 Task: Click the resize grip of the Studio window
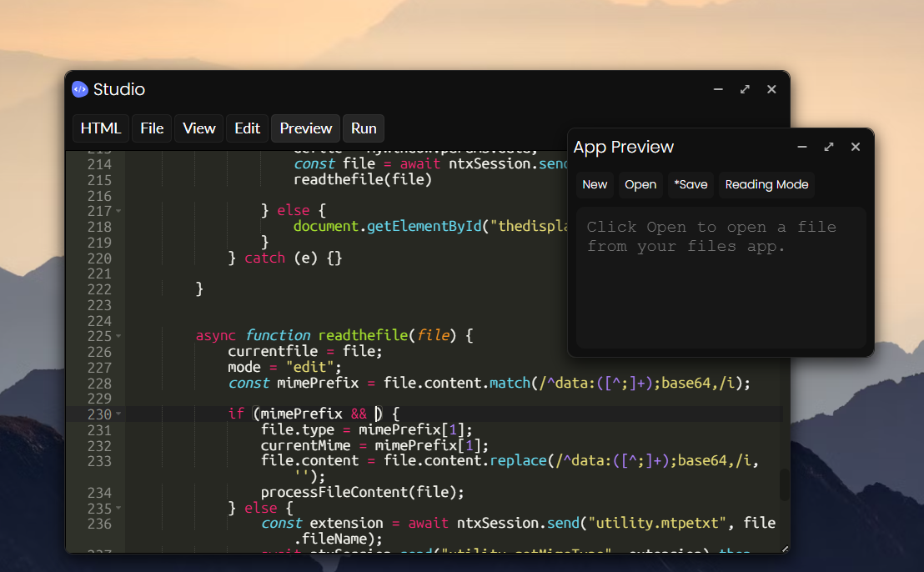[x=784, y=548]
